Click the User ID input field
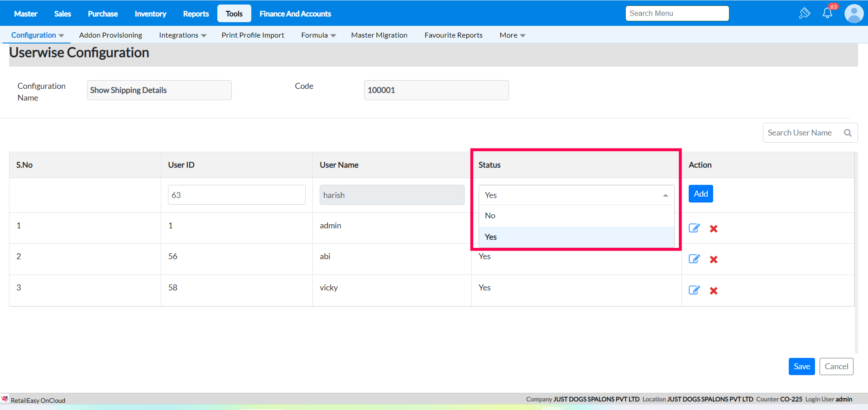This screenshot has height=410, width=868. click(x=236, y=195)
